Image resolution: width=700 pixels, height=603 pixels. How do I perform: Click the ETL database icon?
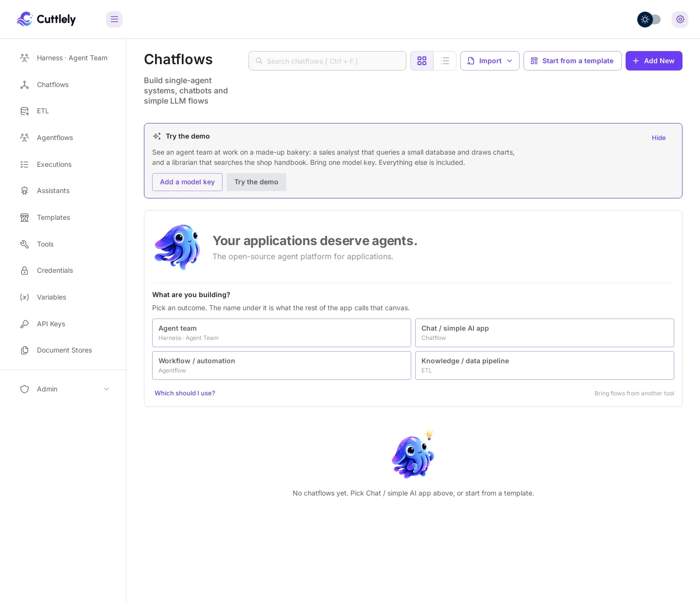coord(24,111)
